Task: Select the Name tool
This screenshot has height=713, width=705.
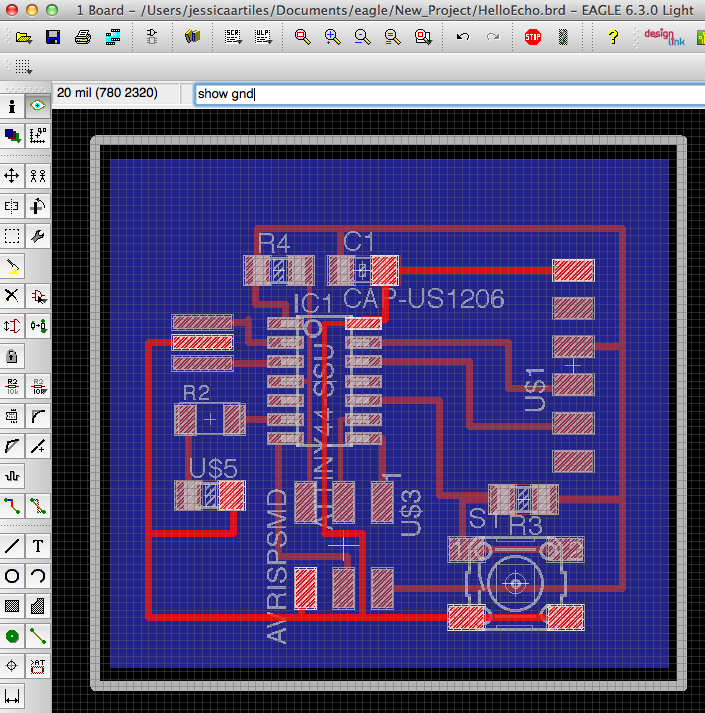Action: pyautogui.click(x=12, y=386)
